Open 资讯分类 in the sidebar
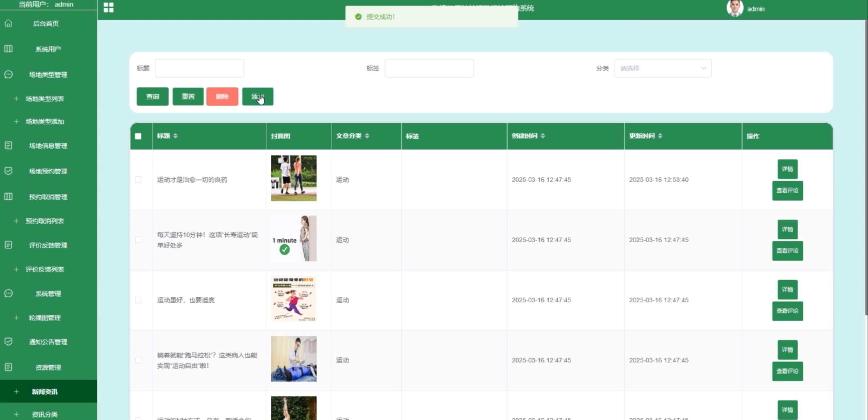This screenshot has height=420, width=868. tap(44, 414)
